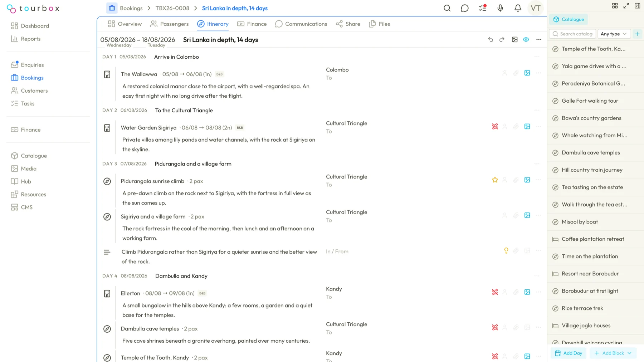Open notifications bell
This screenshot has width=644, height=362.
pos(518,8)
